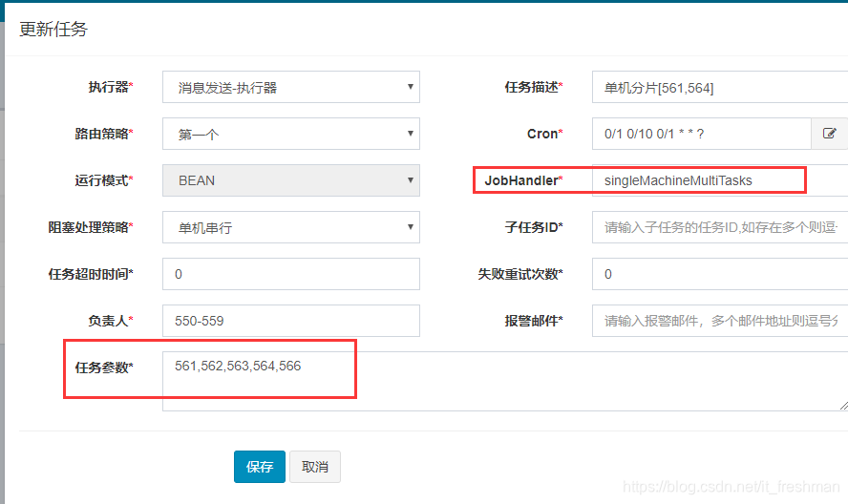Click the 保存 save button
The image size is (848, 504).
(260, 467)
